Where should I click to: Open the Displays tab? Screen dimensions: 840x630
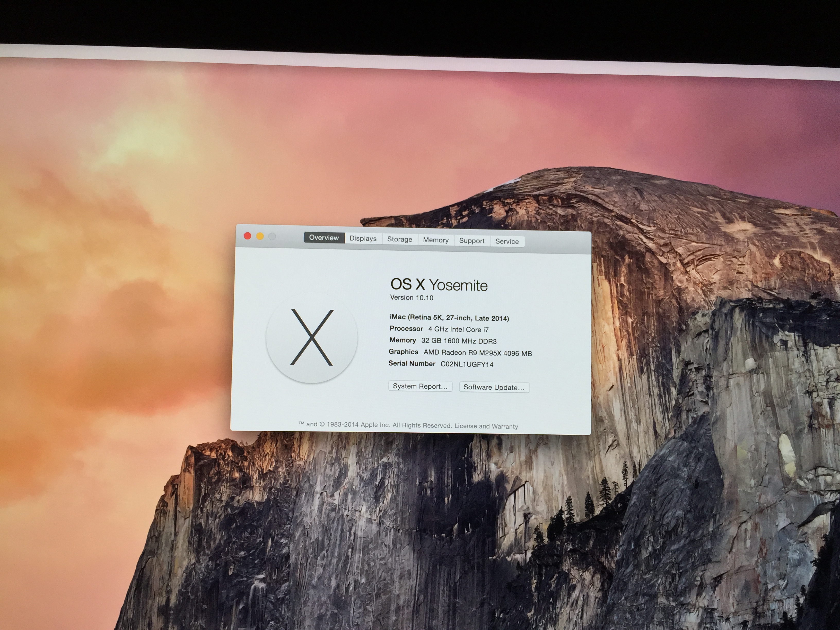coord(363,239)
